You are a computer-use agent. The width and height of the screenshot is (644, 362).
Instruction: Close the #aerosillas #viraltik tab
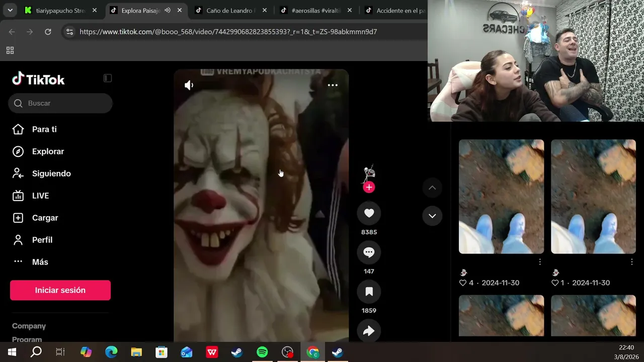pos(350,10)
